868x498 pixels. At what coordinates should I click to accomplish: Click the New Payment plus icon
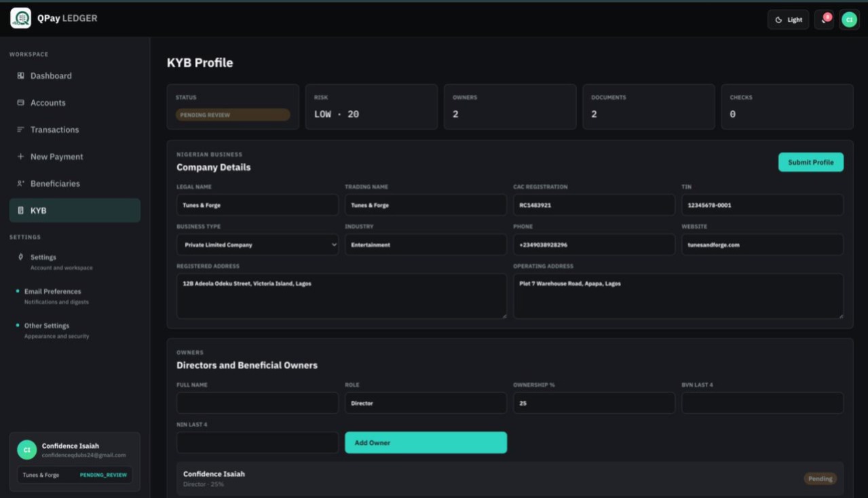tap(20, 157)
